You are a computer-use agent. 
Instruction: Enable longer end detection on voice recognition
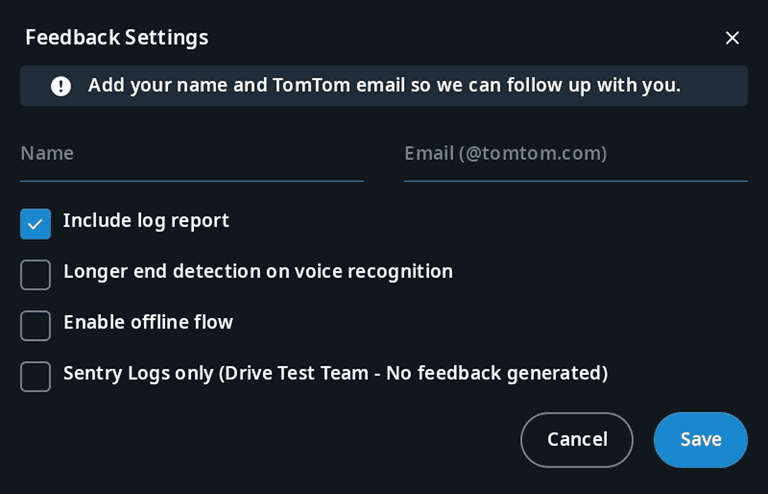[35, 274]
